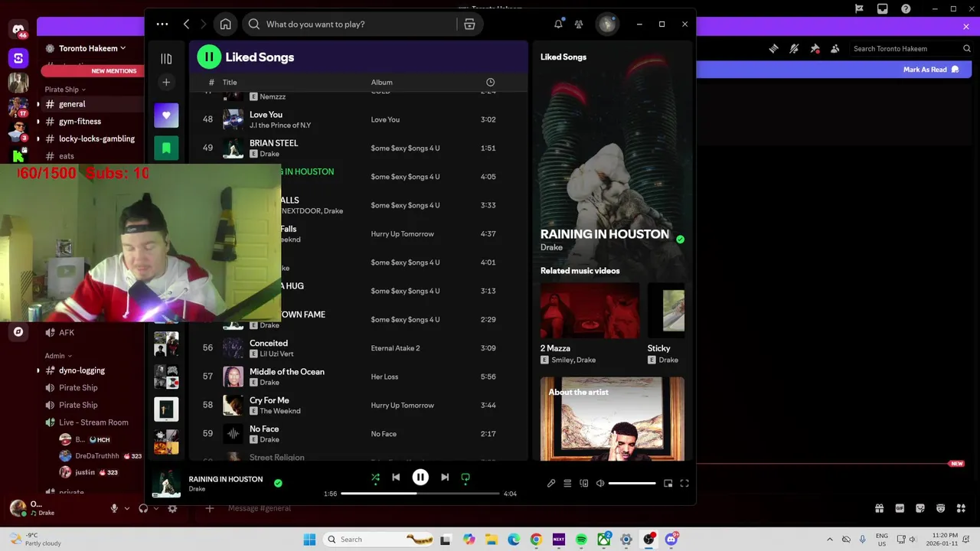Screen dimensions: 980x551
Task: Sort list by duration clock icon
Action: [490, 83]
